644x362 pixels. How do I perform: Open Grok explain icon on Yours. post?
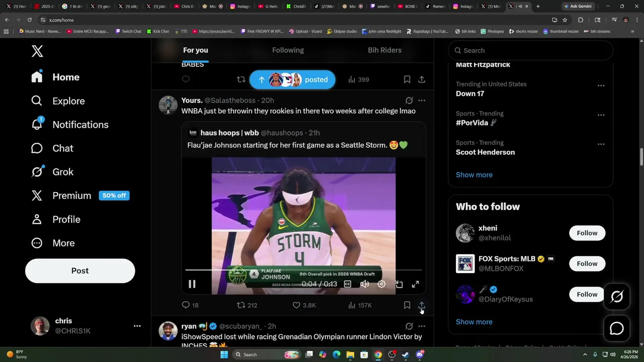pyautogui.click(x=409, y=101)
